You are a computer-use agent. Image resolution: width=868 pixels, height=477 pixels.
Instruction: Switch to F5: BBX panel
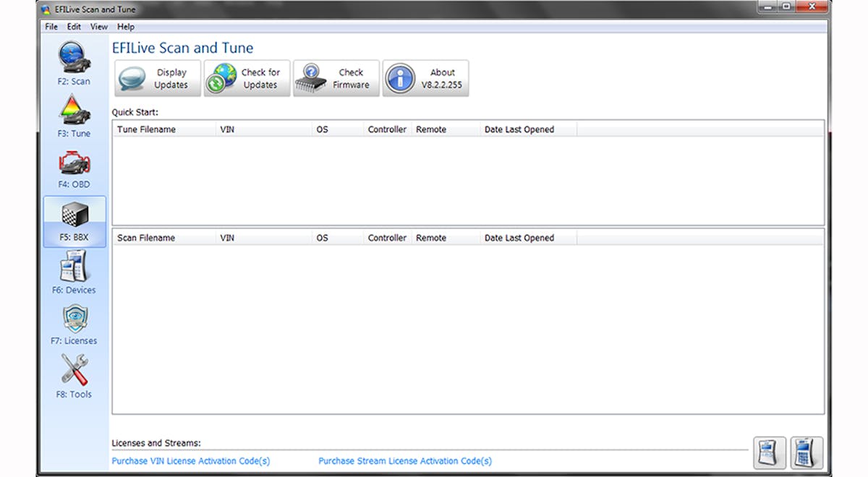[x=74, y=220]
